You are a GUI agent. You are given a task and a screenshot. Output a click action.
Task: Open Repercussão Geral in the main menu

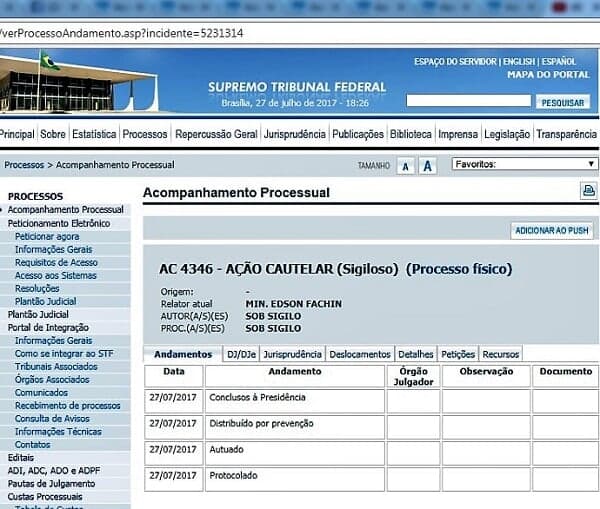tap(215, 134)
